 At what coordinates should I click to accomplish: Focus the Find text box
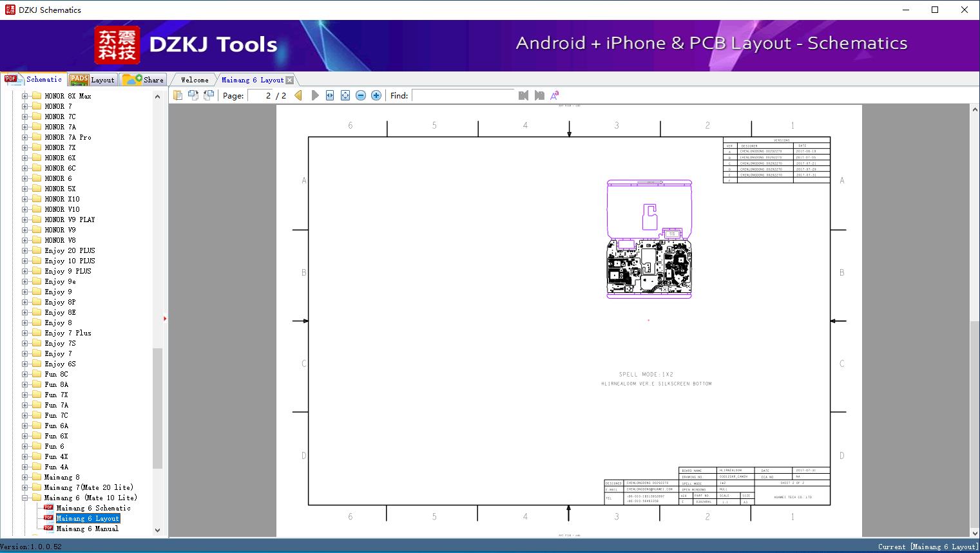464,95
